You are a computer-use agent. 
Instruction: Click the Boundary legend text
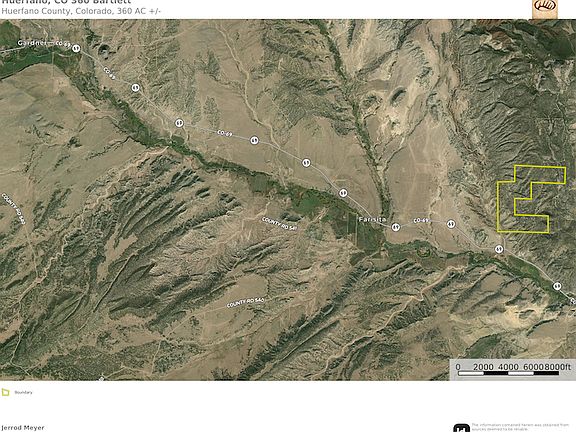click(x=24, y=392)
